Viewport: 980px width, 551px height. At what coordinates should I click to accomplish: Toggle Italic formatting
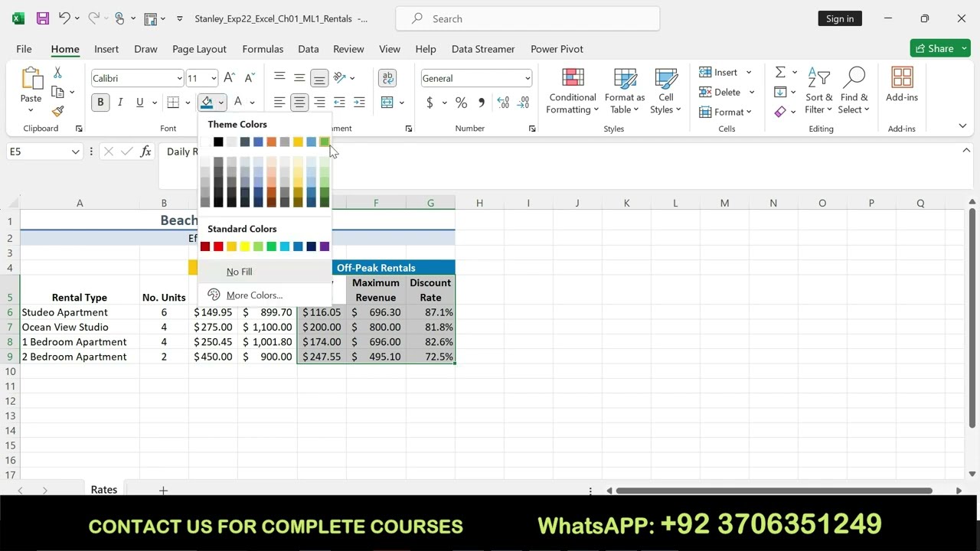click(x=120, y=102)
